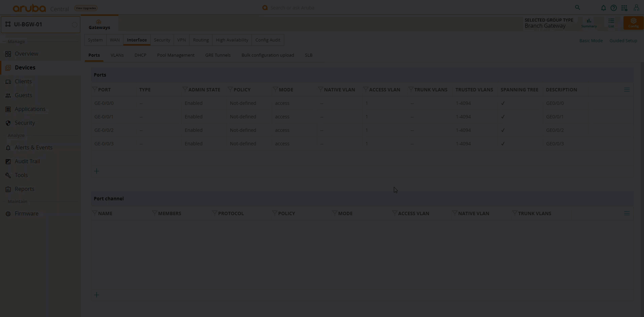Click the Guided Setup link
This screenshot has height=317, width=644.
(623, 40)
